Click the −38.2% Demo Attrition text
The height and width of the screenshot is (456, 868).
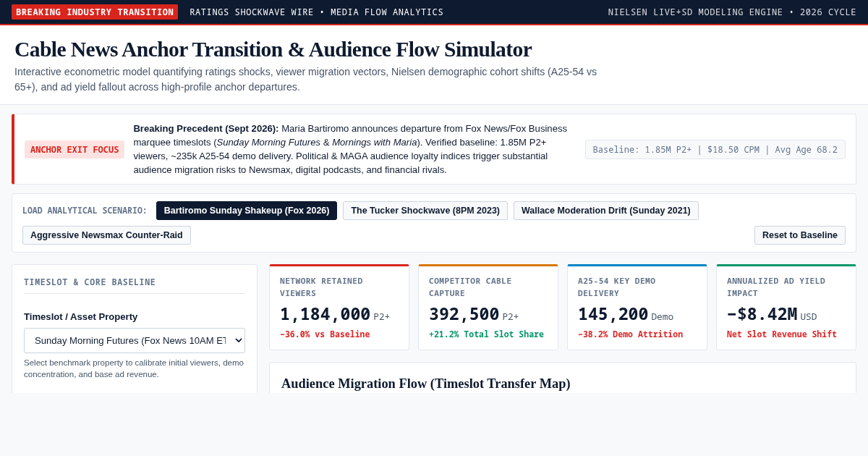[x=630, y=334]
